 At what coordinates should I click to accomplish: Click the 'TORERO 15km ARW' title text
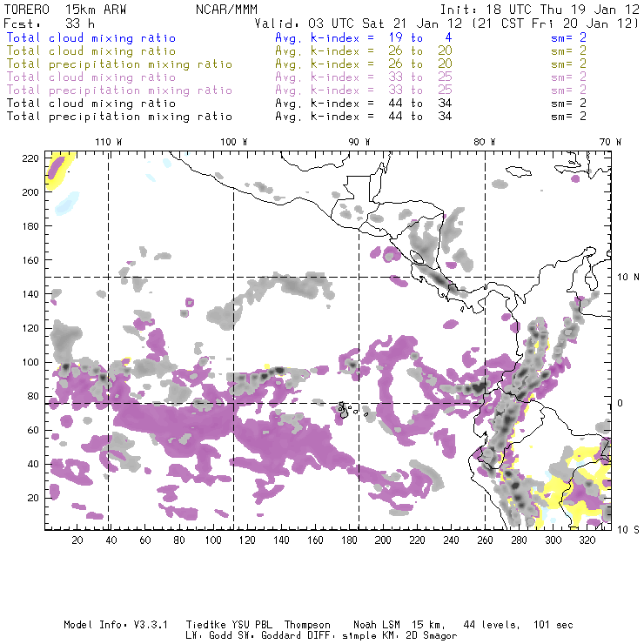pyautogui.click(x=65, y=10)
